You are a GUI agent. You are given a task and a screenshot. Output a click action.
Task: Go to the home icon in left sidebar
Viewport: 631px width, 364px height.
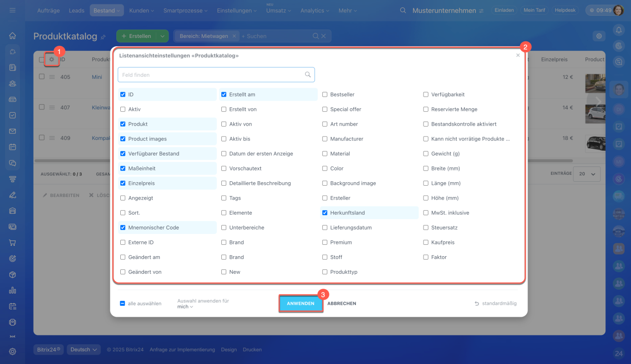point(12,35)
